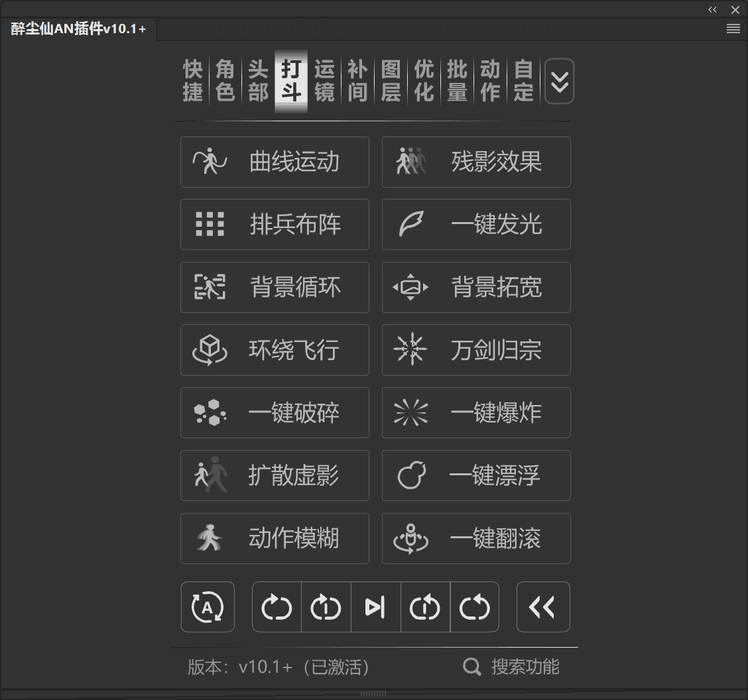Screen dimensions: 748x700
Task: Open the hamburger menu at top right
Action: (x=733, y=29)
